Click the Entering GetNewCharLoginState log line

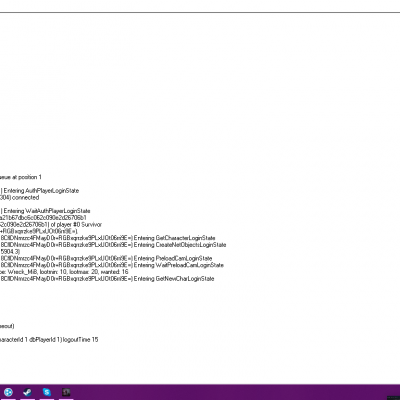pos(107,279)
